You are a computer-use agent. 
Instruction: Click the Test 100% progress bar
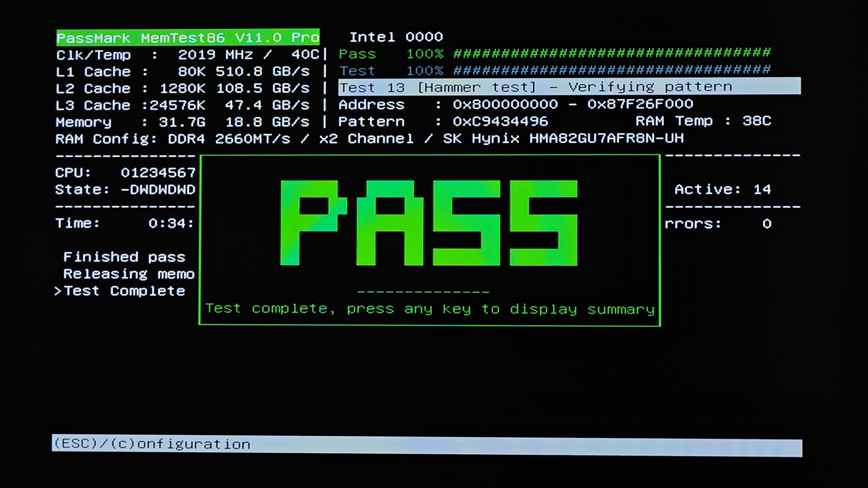click(612, 71)
